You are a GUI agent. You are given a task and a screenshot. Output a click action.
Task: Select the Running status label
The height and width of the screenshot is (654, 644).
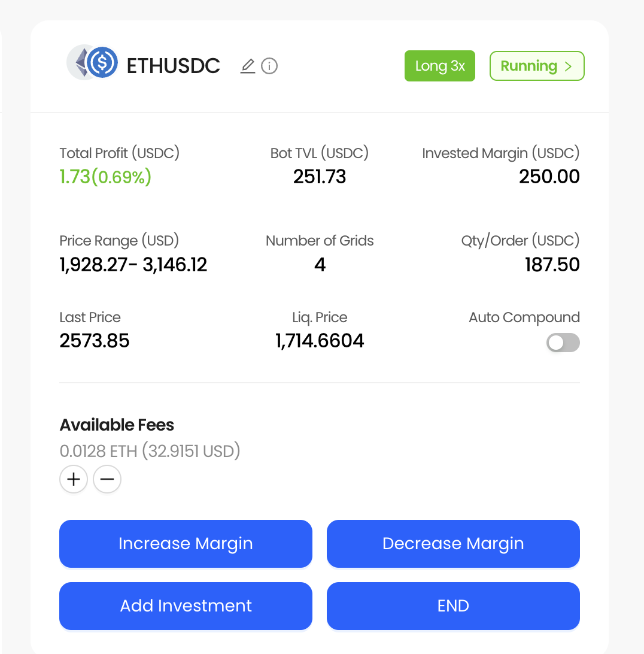529,66
